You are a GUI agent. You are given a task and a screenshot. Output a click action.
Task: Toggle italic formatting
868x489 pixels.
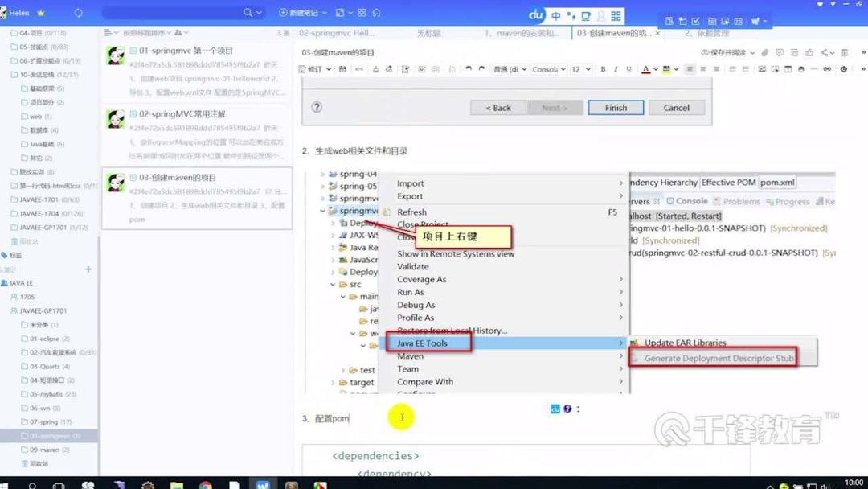pos(614,69)
